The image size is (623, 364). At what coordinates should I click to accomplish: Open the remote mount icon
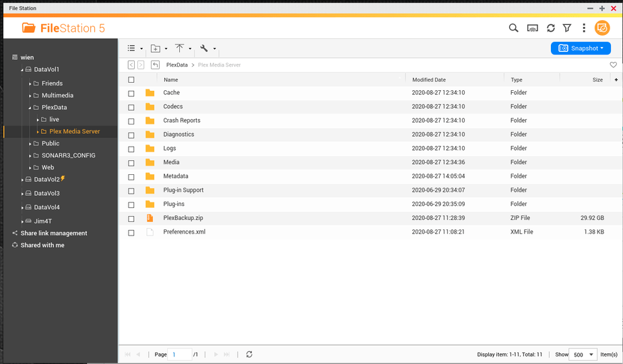coord(532,28)
